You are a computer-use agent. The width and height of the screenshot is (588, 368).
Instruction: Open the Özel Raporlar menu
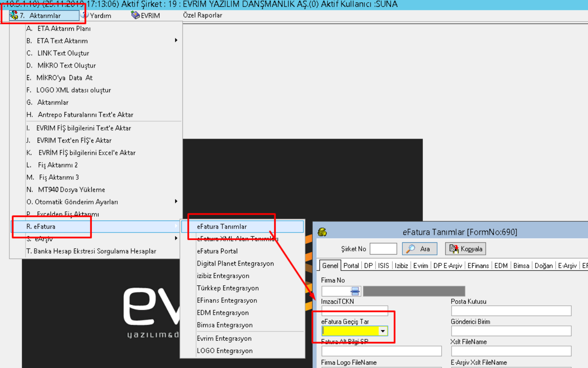pyautogui.click(x=202, y=16)
